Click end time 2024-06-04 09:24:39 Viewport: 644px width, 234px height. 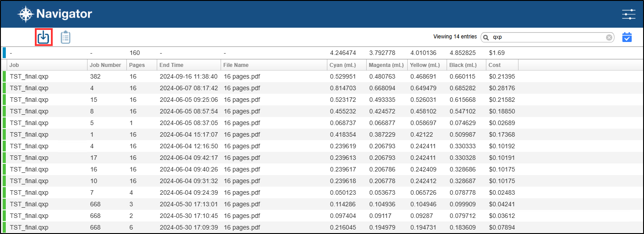coord(188,192)
